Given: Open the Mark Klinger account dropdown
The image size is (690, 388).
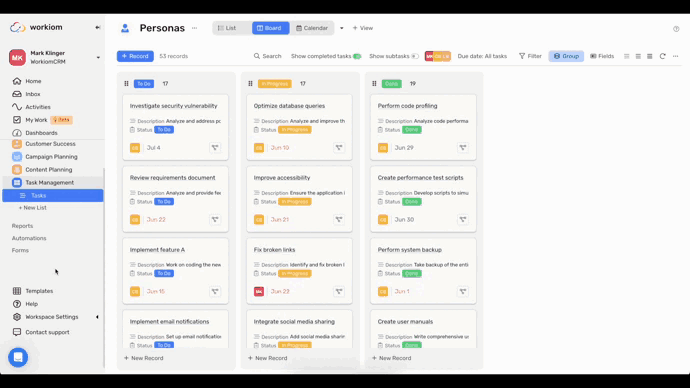Looking at the screenshot, I should [x=98, y=58].
